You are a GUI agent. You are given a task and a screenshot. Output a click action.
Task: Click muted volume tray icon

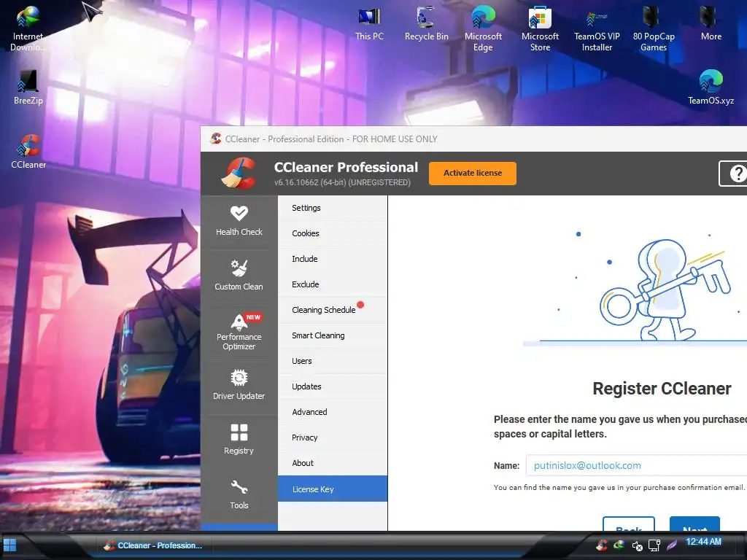coord(637,545)
